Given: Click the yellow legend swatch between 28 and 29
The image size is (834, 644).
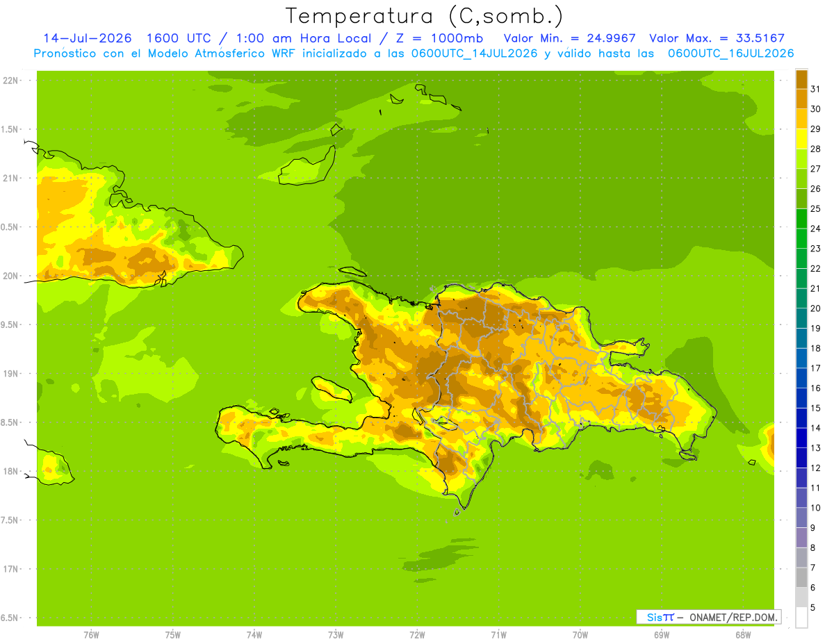Looking at the screenshot, I should 801,138.
